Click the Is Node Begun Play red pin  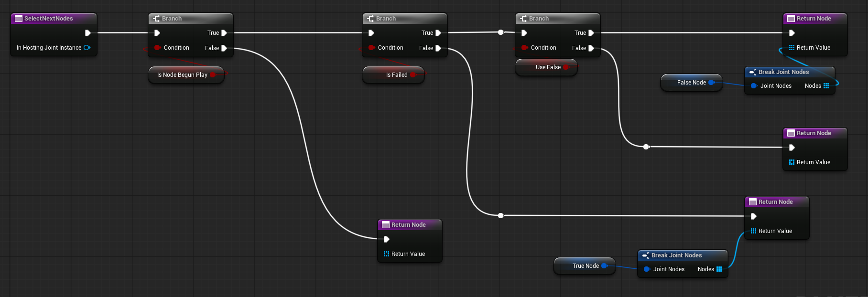coord(213,75)
